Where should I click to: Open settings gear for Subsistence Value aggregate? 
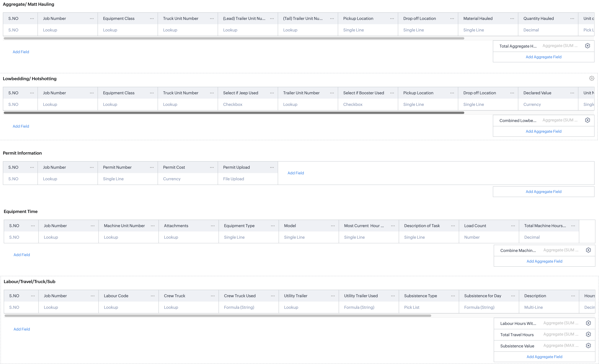click(588, 346)
